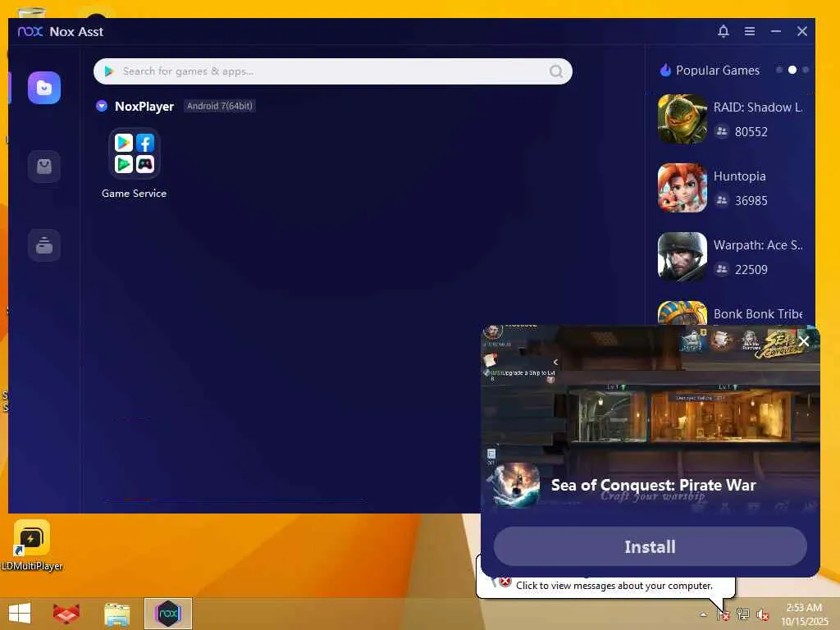Viewport: 840px width, 630px height.
Task: Click the Action Center flag tray icon
Action: (x=724, y=614)
